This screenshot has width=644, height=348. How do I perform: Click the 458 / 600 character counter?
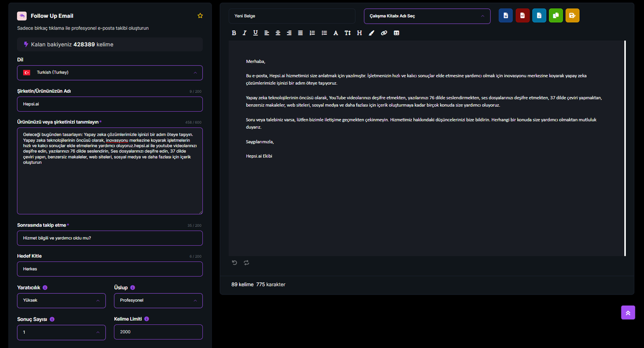193,122
